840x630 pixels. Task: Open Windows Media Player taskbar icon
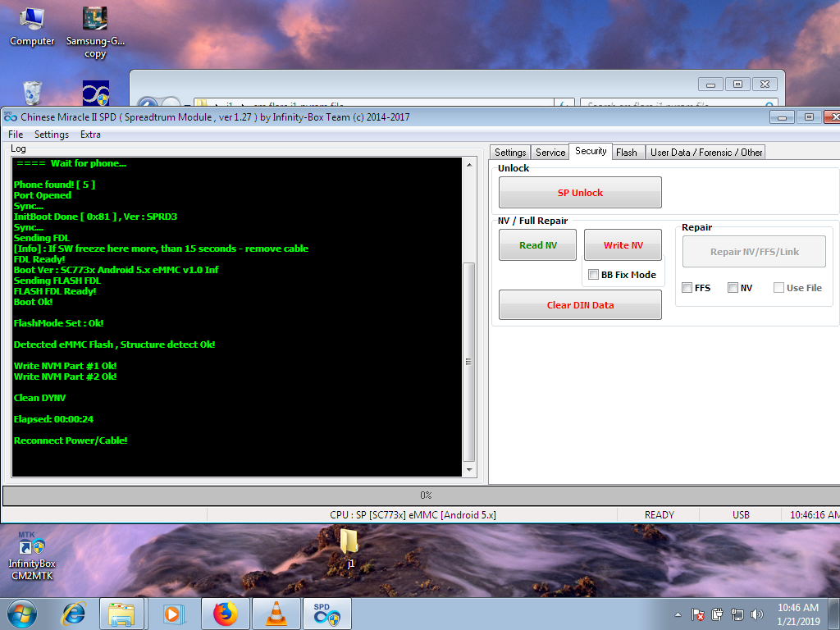pyautogui.click(x=172, y=614)
